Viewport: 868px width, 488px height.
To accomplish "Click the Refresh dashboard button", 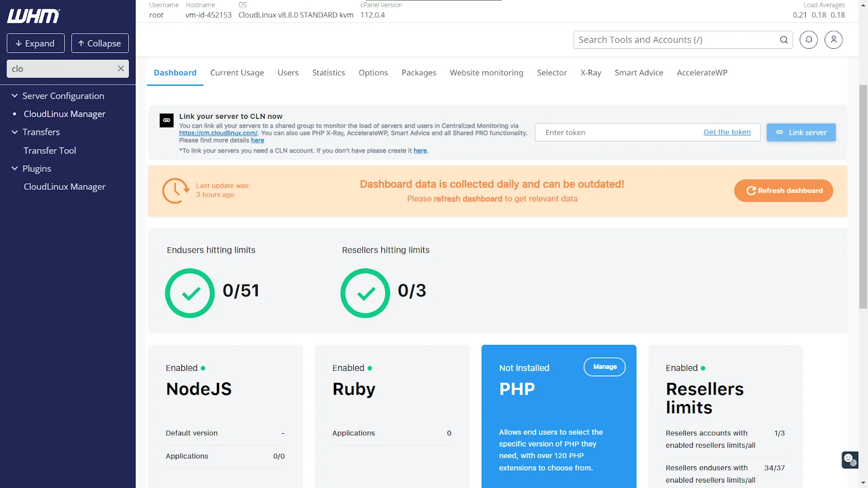I will (x=783, y=190).
